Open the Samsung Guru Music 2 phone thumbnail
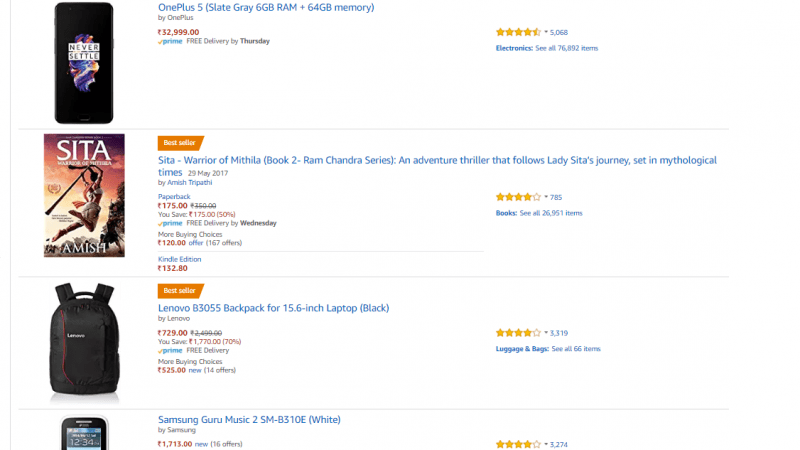800x450 pixels. pos(84,433)
